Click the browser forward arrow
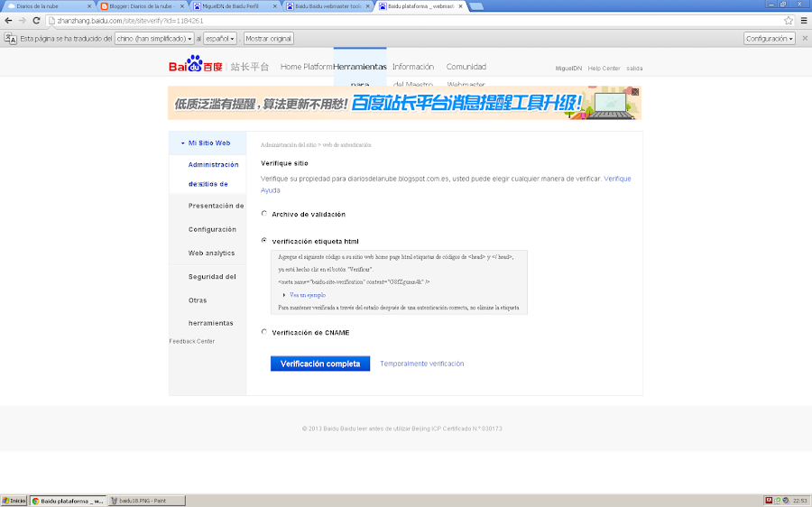The image size is (812, 507). 23,21
